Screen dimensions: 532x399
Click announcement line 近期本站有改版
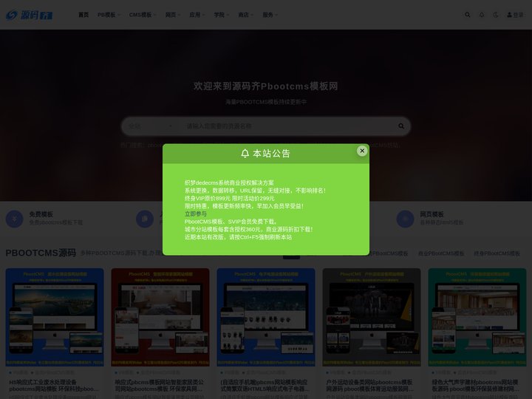(238, 237)
